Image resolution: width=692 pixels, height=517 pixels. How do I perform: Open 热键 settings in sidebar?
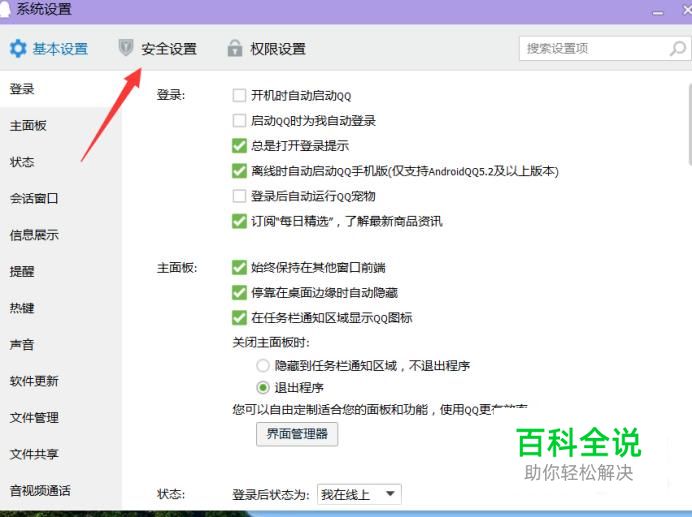coord(61,308)
